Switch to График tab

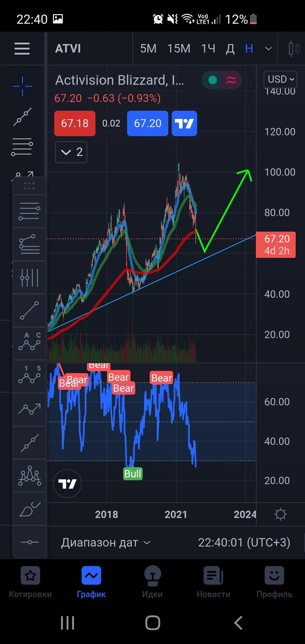click(91, 582)
